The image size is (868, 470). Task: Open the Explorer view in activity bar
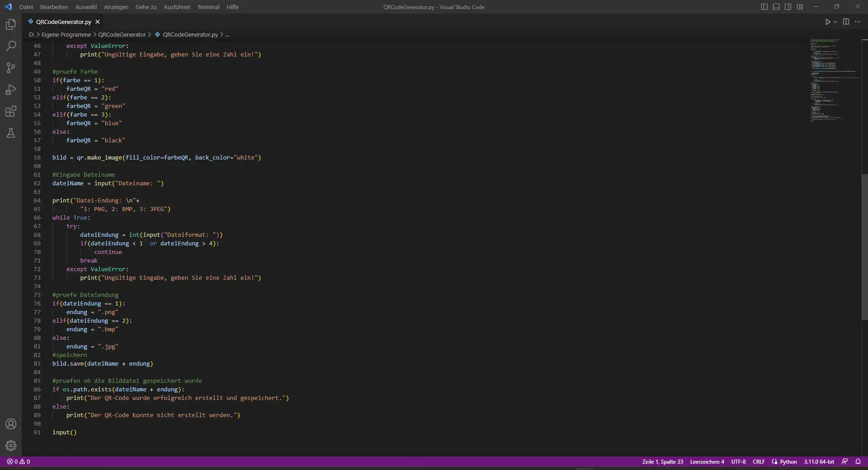pos(11,24)
